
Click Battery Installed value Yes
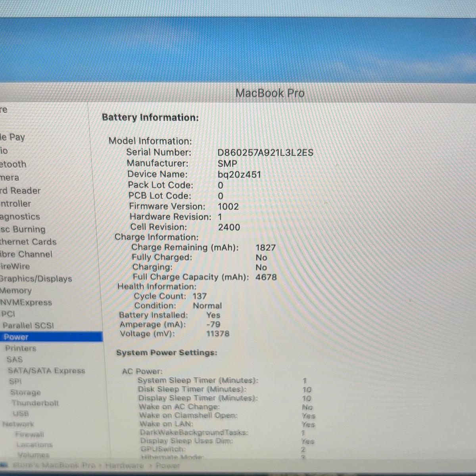pyautogui.click(x=213, y=315)
